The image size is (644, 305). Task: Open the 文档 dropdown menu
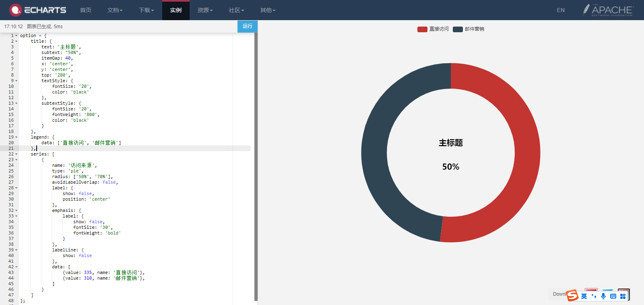[x=115, y=10]
